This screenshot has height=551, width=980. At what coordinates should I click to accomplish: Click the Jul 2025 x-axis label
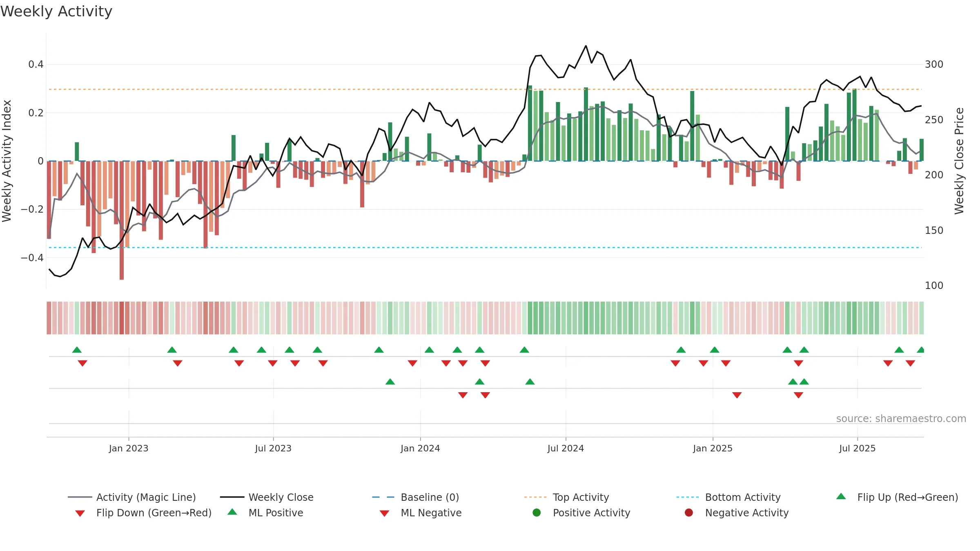857,449
